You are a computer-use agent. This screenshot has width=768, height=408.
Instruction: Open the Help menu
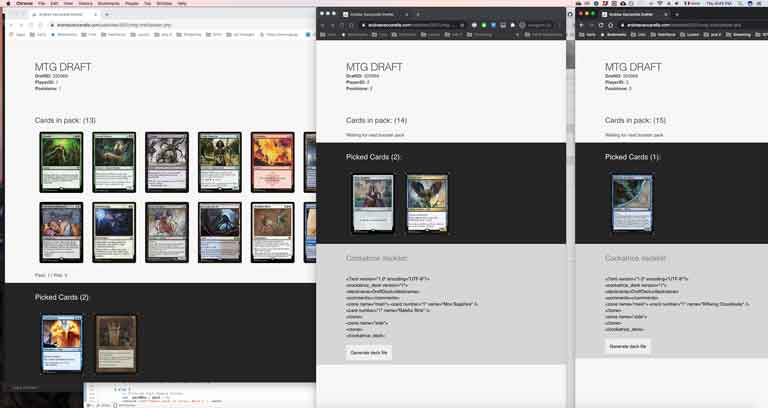click(x=182, y=3)
